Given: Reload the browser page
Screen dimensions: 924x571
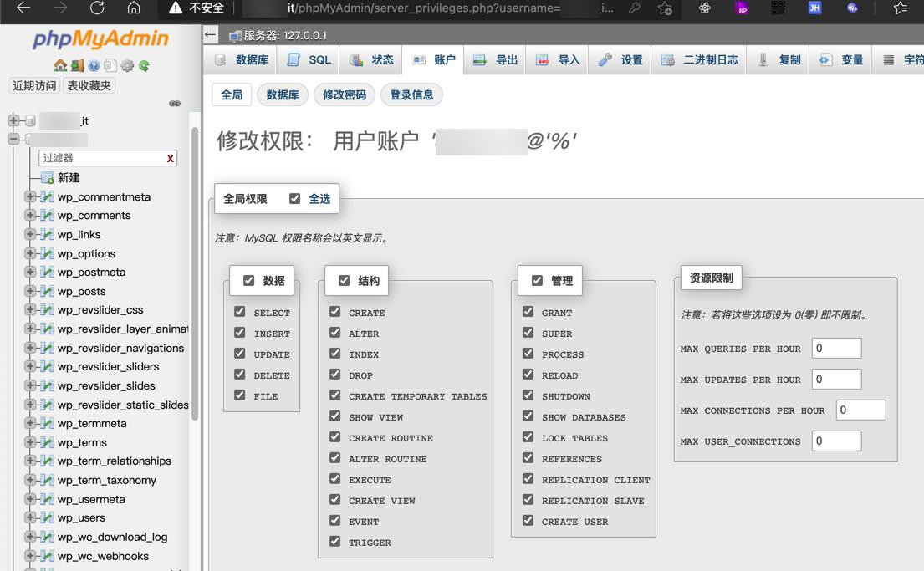Looking at the screenshot, I should (x=97, y=8).
